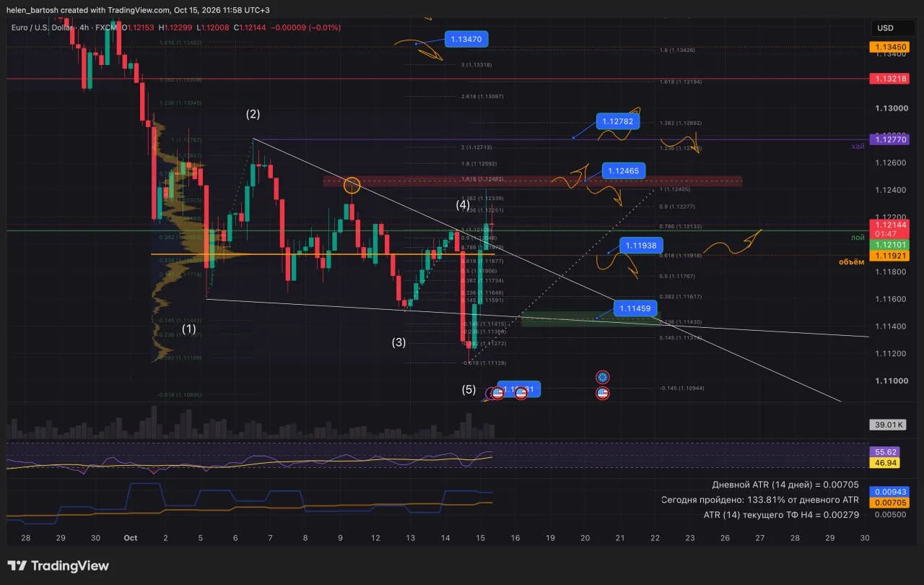Click the EU flag economic event icon

[x=603, y=377]
